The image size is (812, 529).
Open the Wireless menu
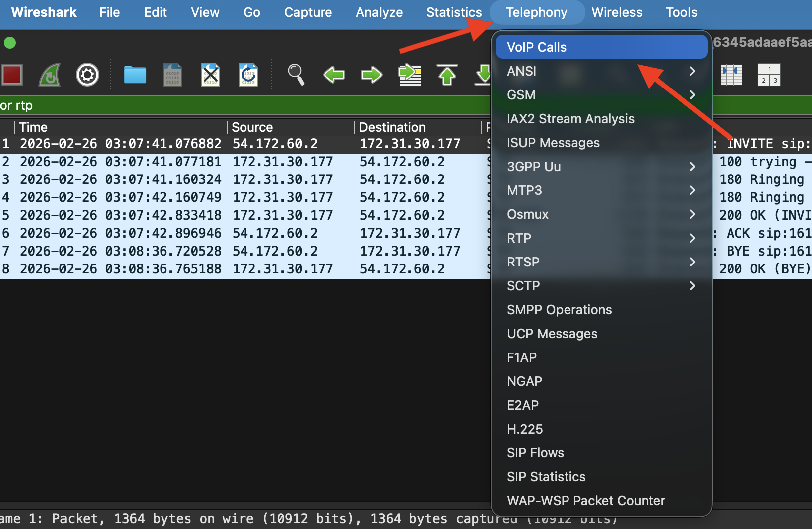click(x=617, y=12)
